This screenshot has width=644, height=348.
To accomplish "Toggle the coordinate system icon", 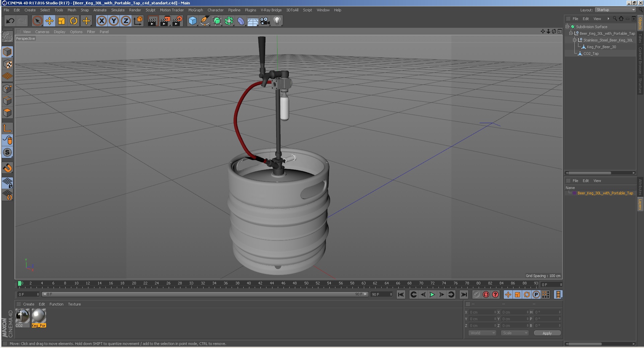I will tap(138, 21).
